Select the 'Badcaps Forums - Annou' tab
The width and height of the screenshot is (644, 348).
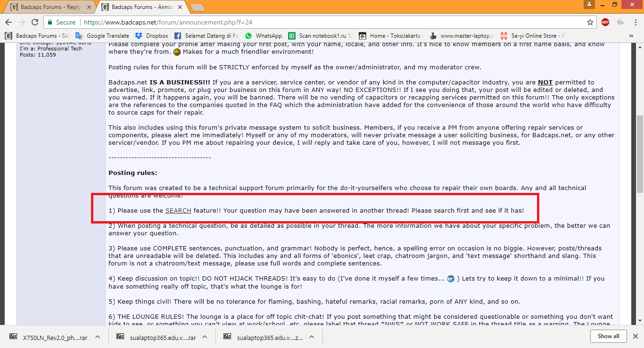point(141,7)
